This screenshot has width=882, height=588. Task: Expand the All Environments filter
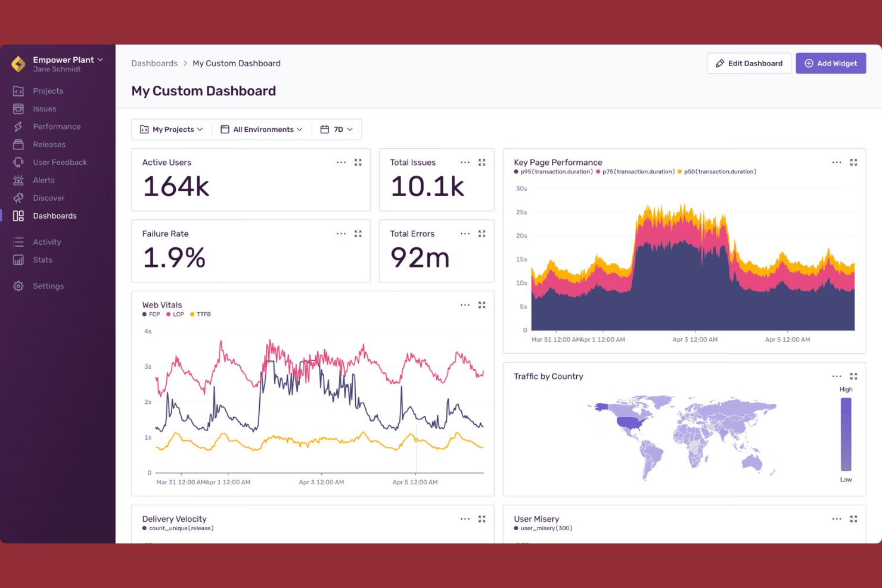(261, 129)
